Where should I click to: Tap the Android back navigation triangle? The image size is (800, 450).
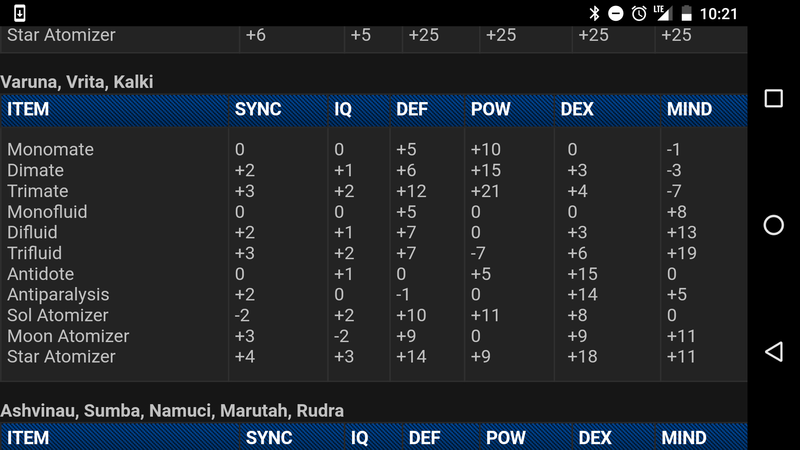(773, 352)
